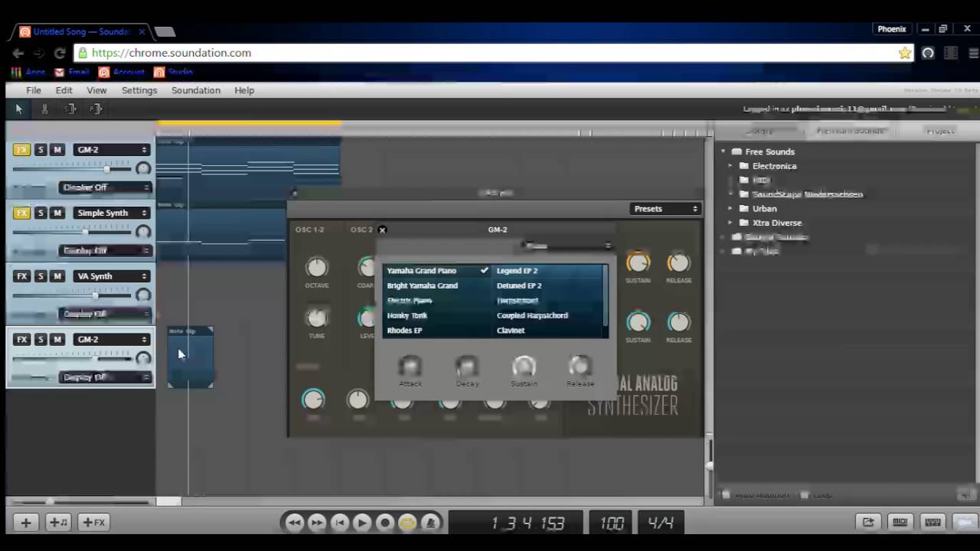The width and height of the screenshot is (980, 551).
Task: Mute the Simple Synth track
Action: click(57, 213)
